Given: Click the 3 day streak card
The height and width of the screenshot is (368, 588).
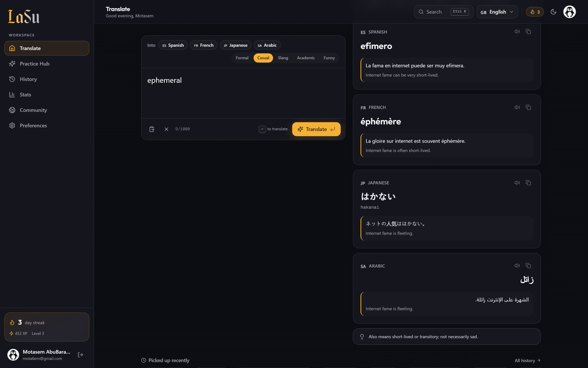Looking at the screenshot, I should (47, 327).
